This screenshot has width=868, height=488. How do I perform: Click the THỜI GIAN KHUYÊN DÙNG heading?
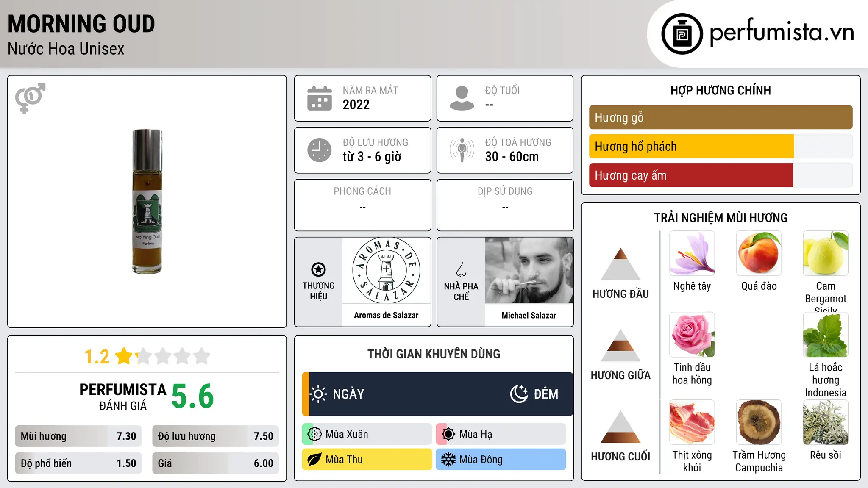pos(434,354)
